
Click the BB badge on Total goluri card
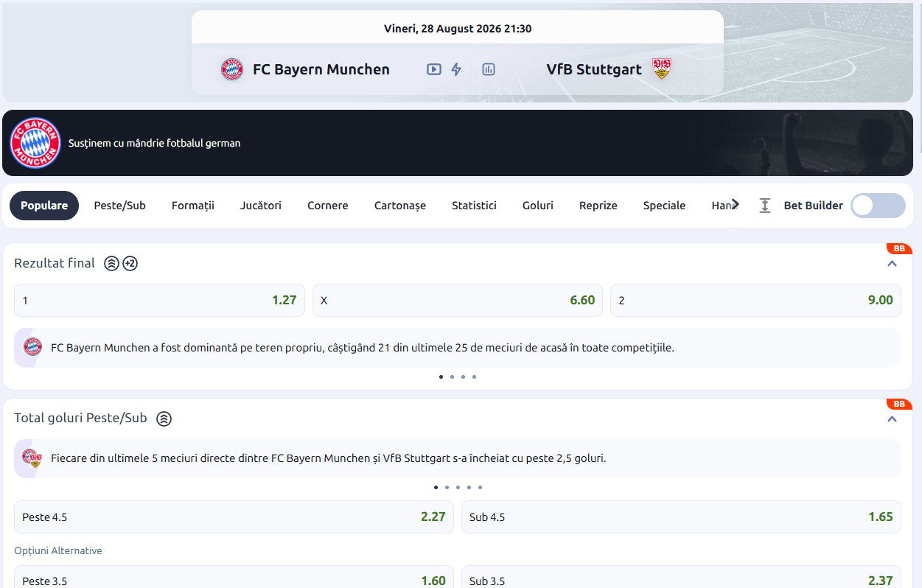899,405
